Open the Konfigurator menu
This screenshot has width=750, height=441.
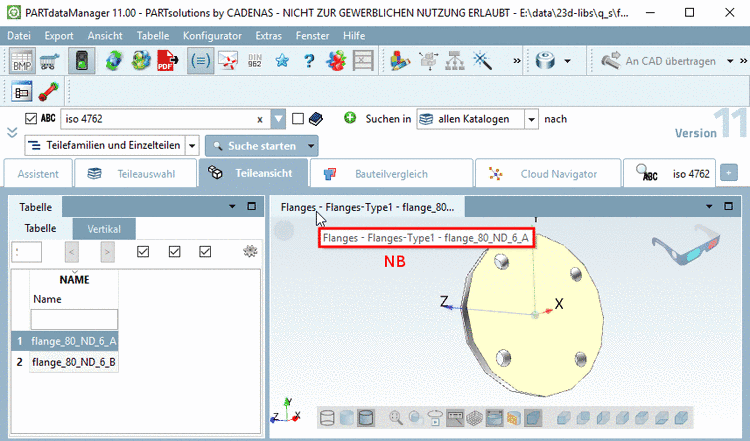(212, 36)
